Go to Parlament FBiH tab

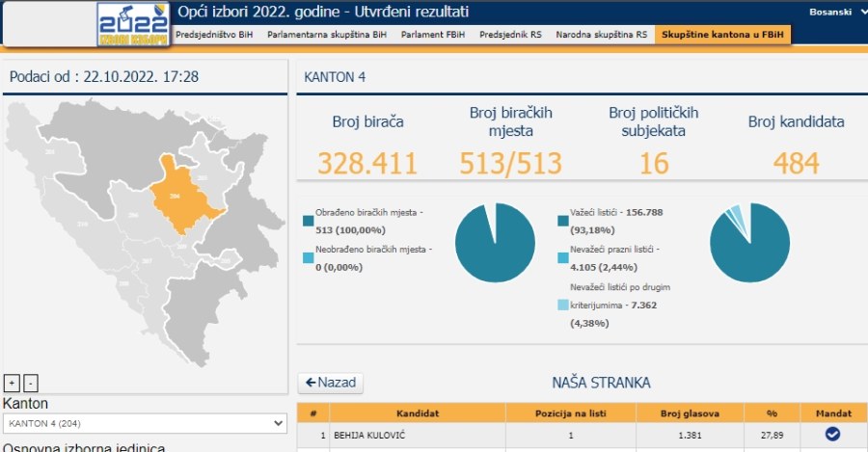pos(433,34)
